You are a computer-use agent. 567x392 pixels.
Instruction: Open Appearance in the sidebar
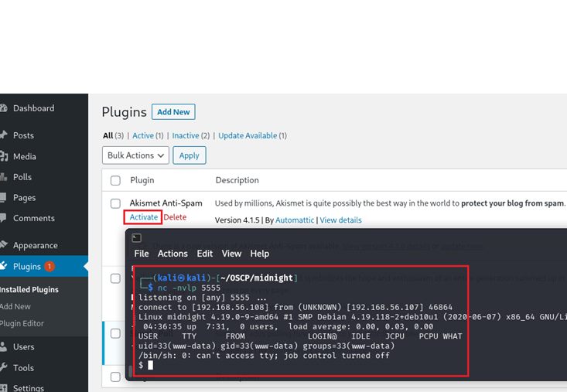(x=36, y=245)
